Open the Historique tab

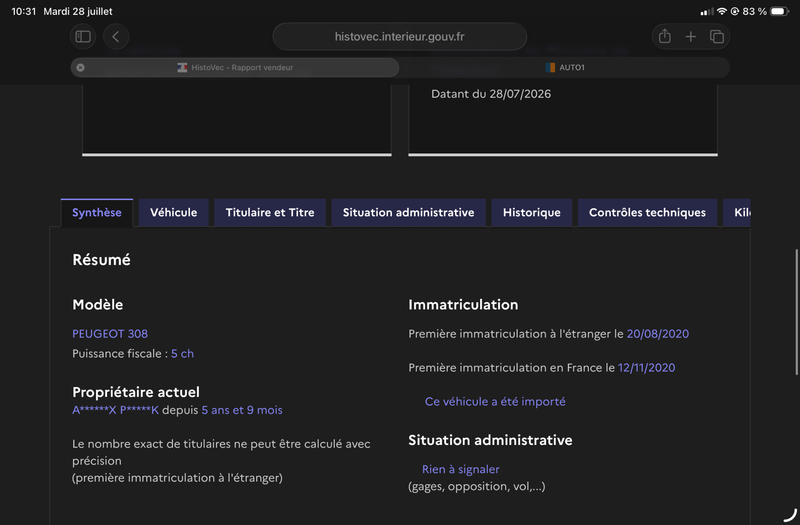[532, 213]
